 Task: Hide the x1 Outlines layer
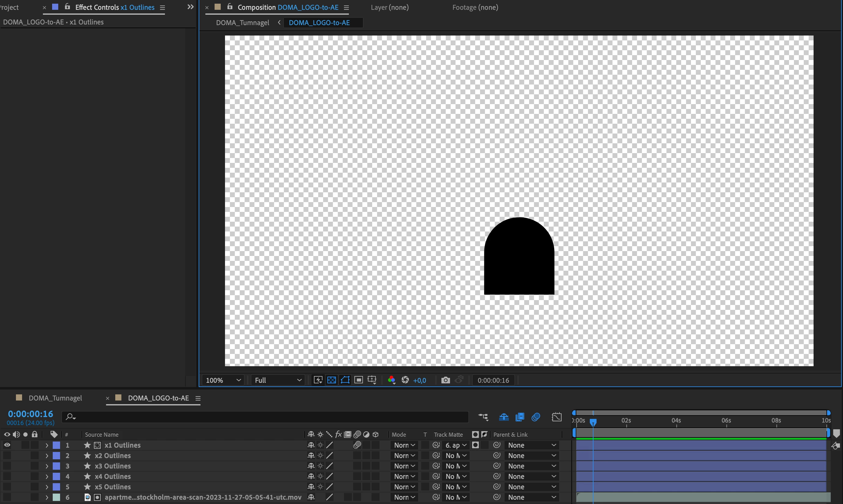click(7, 445)
